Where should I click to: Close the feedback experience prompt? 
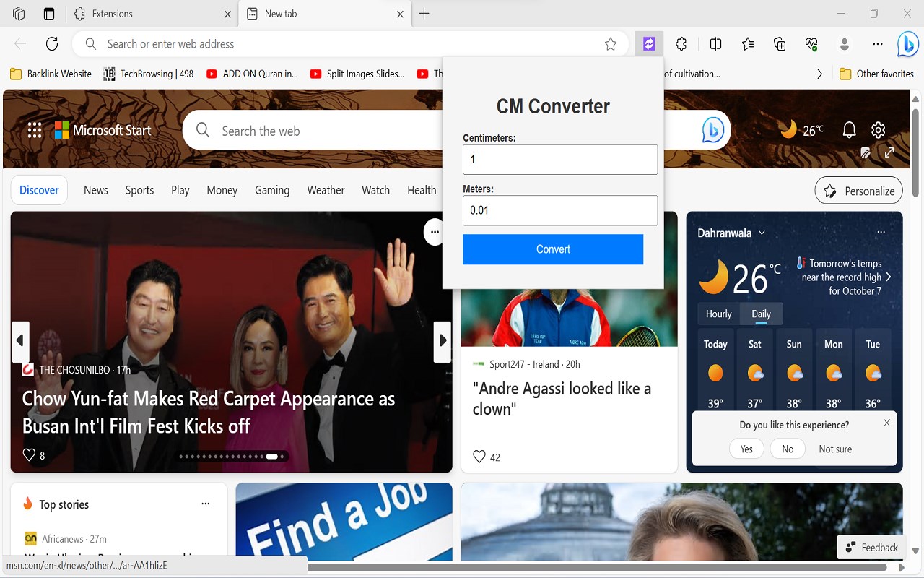click(x=887, y=423)
